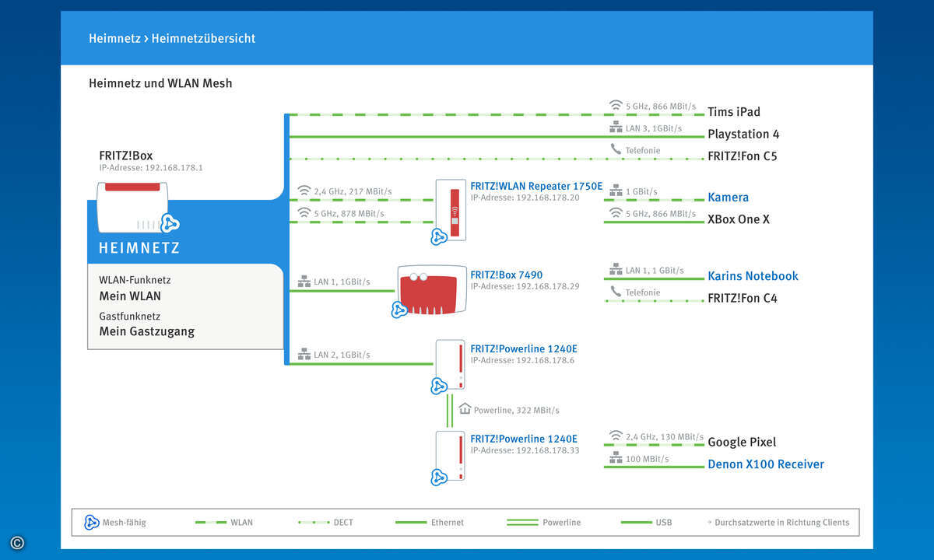Select the XBox One X device entry
The height and width of the screenshot is (560, 934).
tap(738, 219)
